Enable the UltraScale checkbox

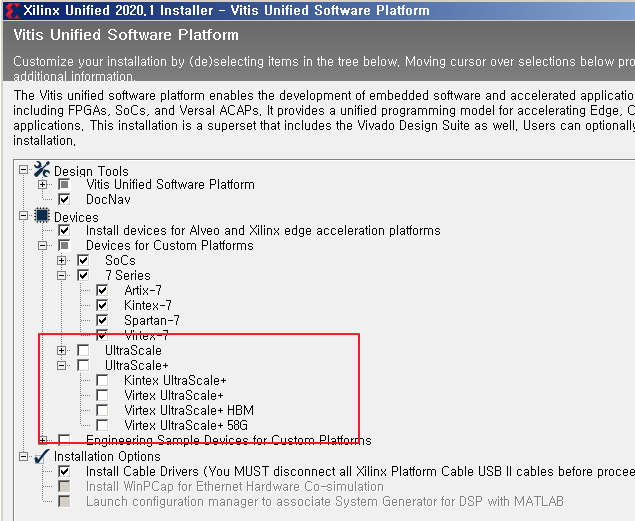coord(83,351)
